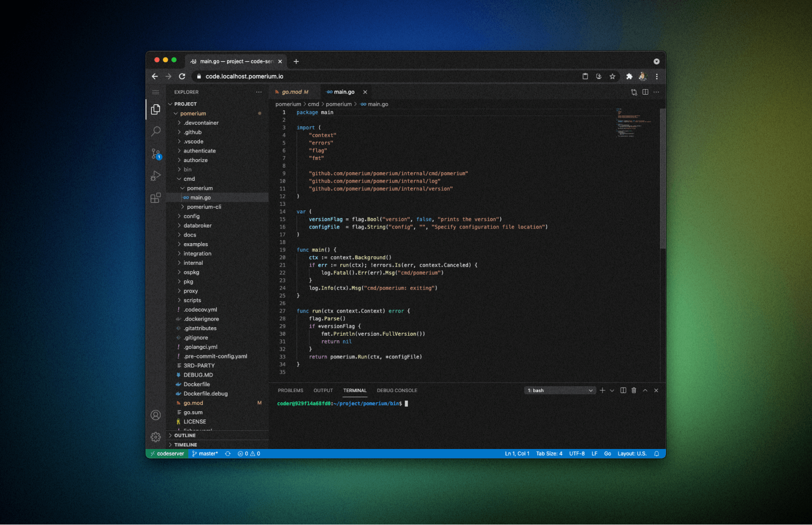Bookmark this page with the star

point(612,77)
